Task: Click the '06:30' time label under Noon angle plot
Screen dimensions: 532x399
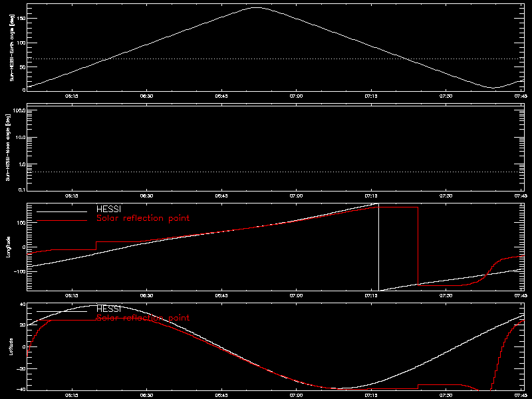Action: point(146,196)
